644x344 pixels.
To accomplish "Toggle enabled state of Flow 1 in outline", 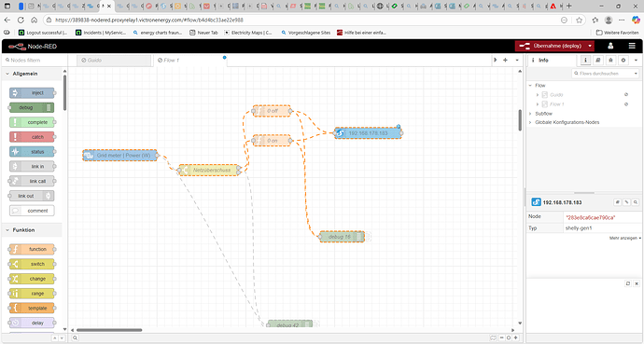I will pyautogui.click(x=626, y=104).
